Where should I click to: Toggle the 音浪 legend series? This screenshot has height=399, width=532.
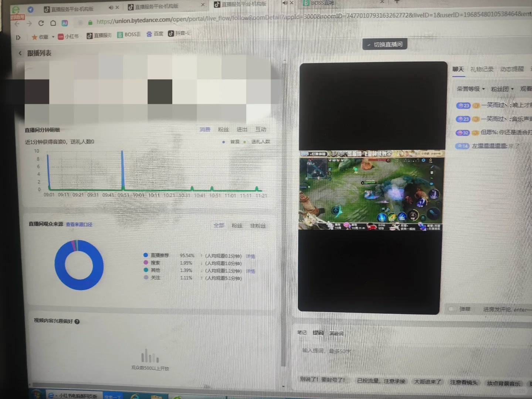(231, 142)
